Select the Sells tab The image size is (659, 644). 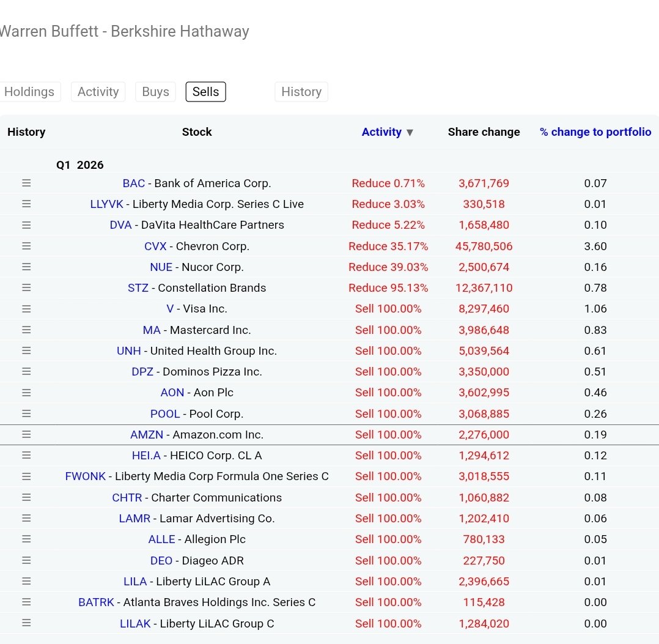(x=205, y=92)
